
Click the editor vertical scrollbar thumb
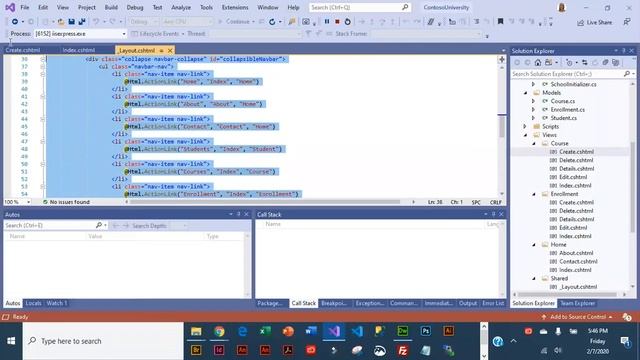[x=502, y=127]
